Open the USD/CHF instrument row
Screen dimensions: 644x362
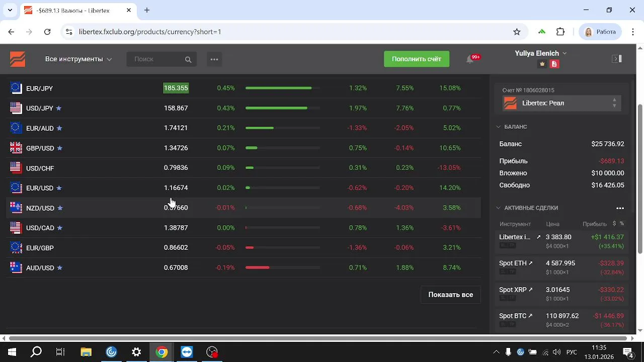[244, 168]
